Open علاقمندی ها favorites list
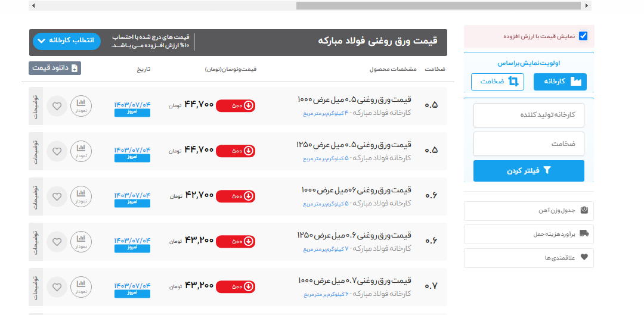The image size is (644, 315). (x=528, y=258)
